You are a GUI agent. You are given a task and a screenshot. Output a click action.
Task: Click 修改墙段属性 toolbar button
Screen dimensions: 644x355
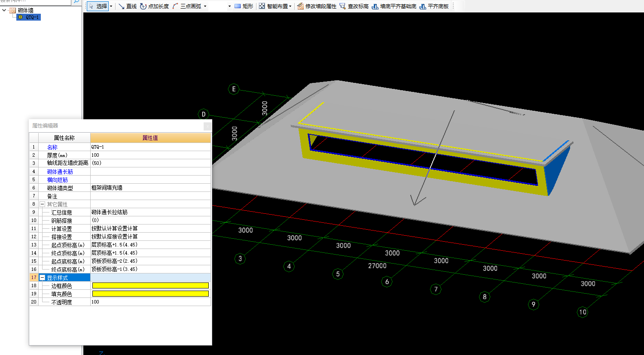[x=317, y=6]
